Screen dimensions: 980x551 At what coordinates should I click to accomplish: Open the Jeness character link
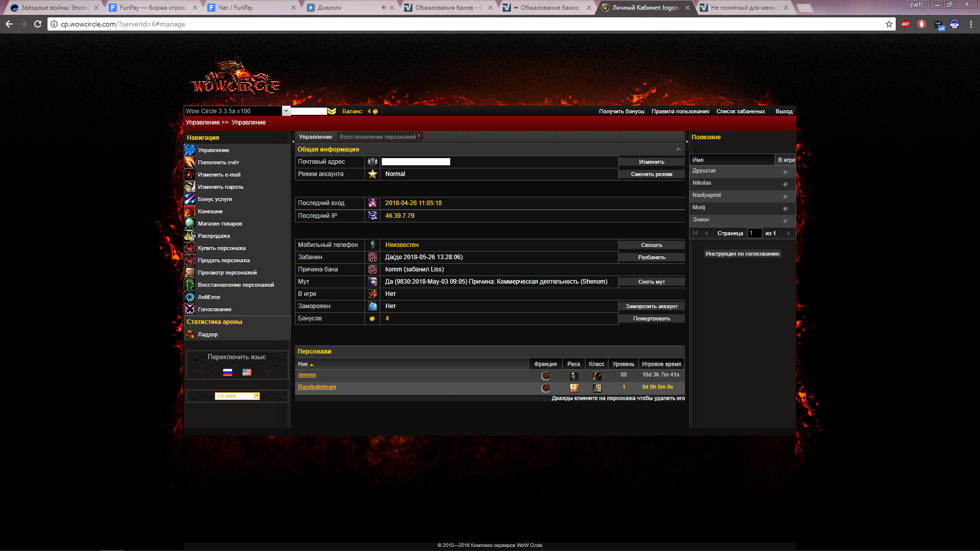coord(307,375)
